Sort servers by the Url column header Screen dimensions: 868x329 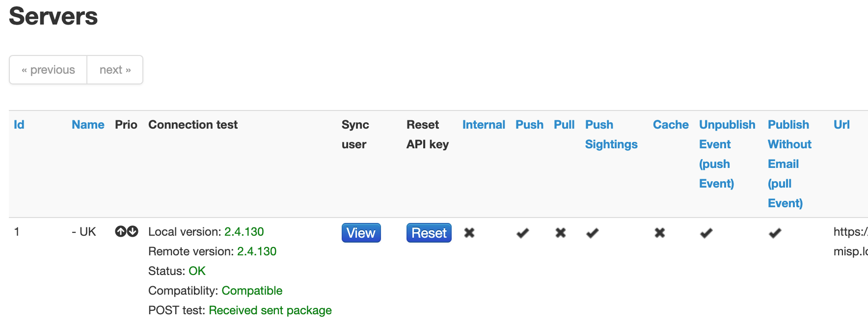(x=841, y=124)
